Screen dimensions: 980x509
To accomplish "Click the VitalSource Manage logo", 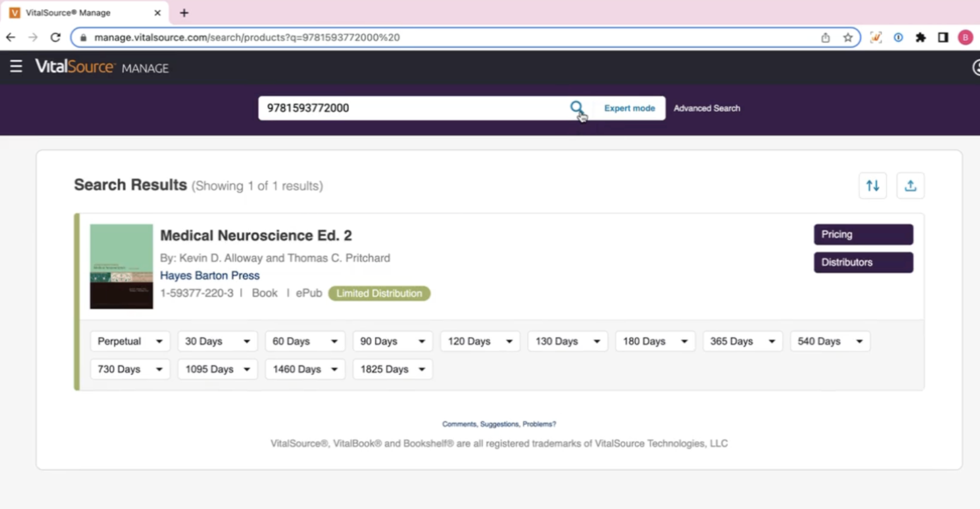I will tap(101, 67).
